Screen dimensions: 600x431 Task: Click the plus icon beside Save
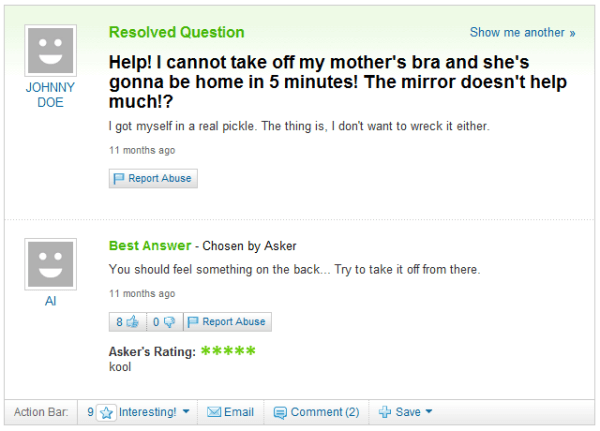point(385,412)
